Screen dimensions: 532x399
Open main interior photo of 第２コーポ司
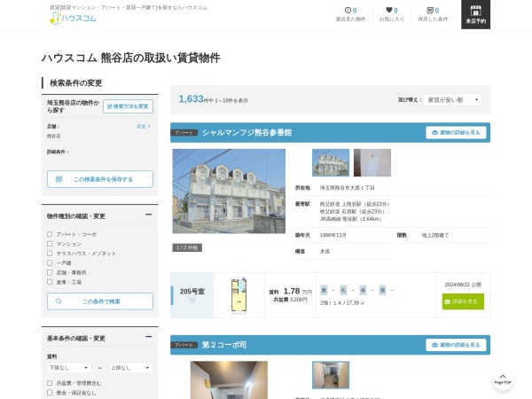[x=229, y=380]
